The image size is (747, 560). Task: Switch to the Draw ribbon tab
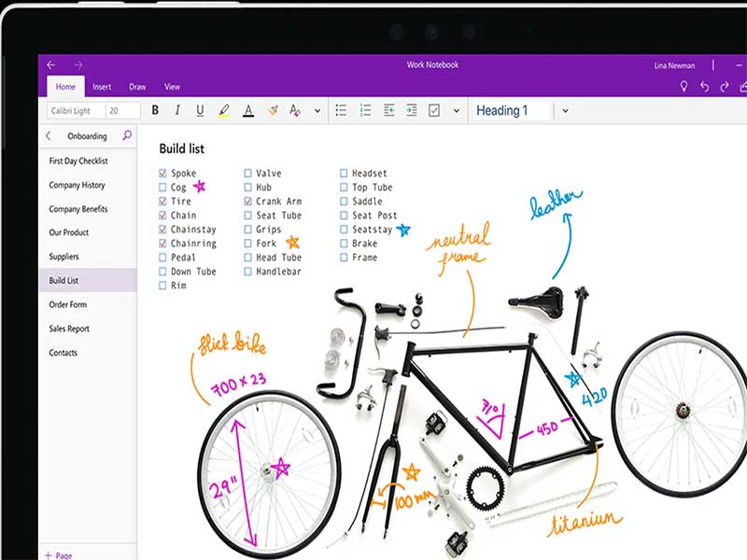136,86
